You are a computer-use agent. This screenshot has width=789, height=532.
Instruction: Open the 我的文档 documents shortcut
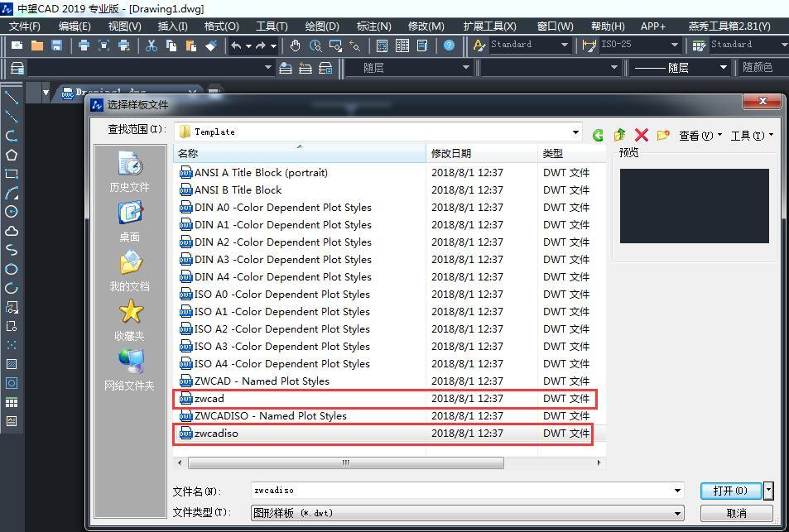tap(129, 271)
